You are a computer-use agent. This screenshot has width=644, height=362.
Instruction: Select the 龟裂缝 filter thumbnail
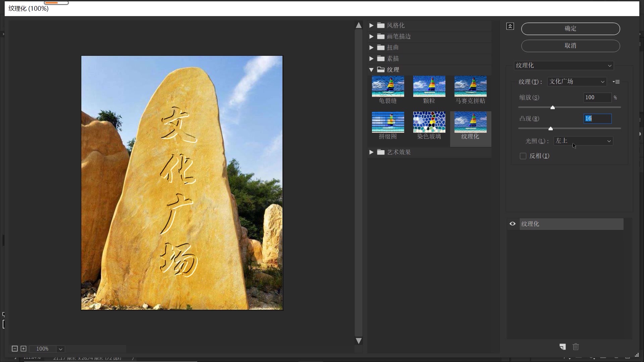click(x=388, y=86)
